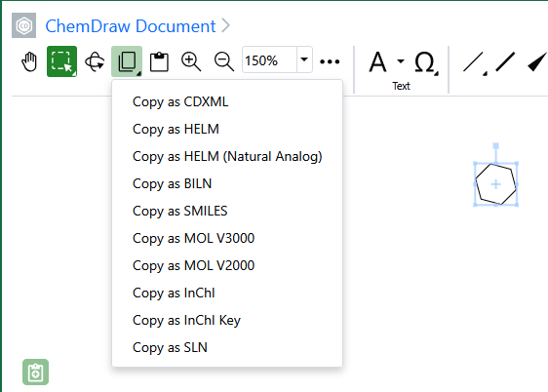Viewport: 548px width, 392px height.
Task: Select the Text tool A
Action: (x=377, y=61)
